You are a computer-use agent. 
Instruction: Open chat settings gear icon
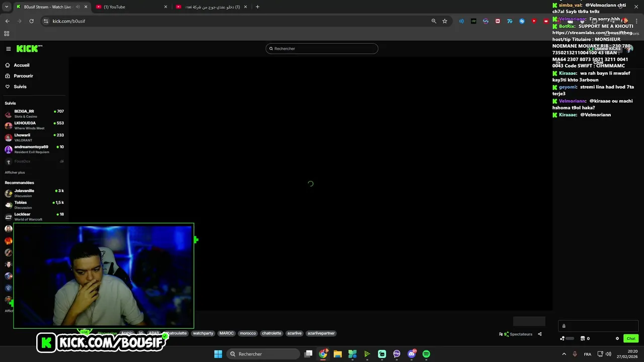point(617,338)
